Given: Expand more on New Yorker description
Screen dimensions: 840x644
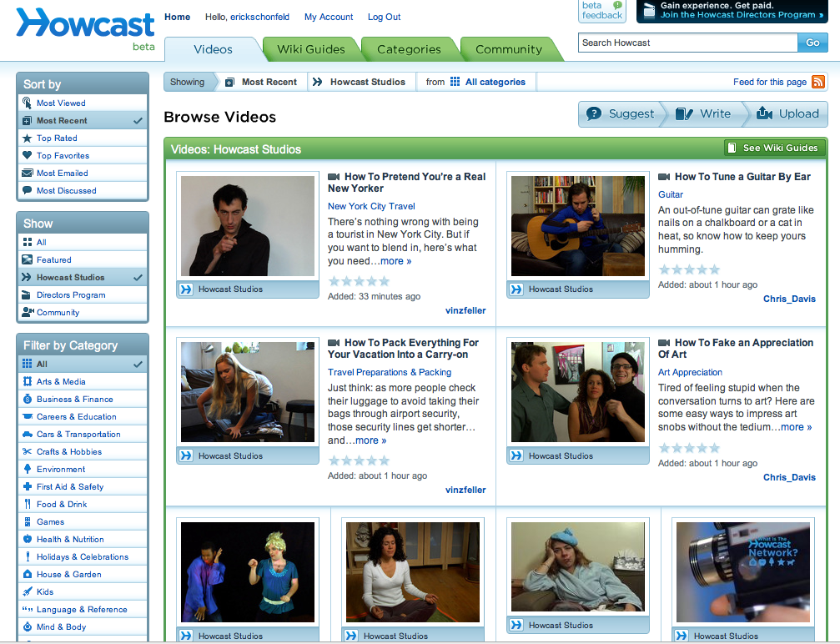Looking at the screenshot, I should tap(396, 261).
